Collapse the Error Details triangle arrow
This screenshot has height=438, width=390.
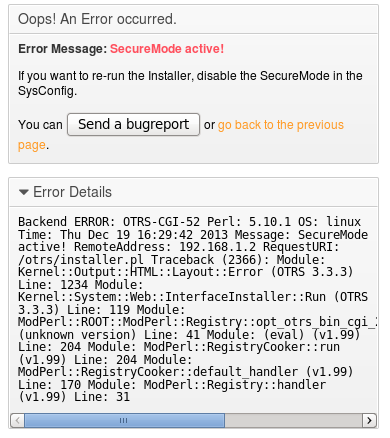[x=24, y=192]
